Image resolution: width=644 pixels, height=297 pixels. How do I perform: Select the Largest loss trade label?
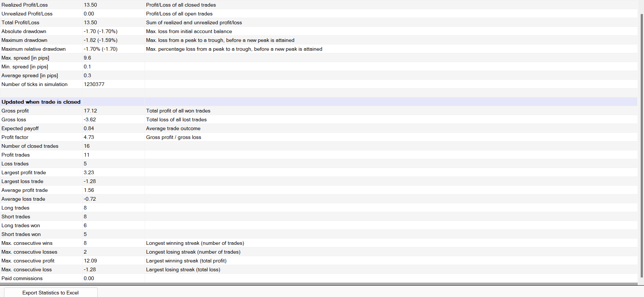pos(22,181)
